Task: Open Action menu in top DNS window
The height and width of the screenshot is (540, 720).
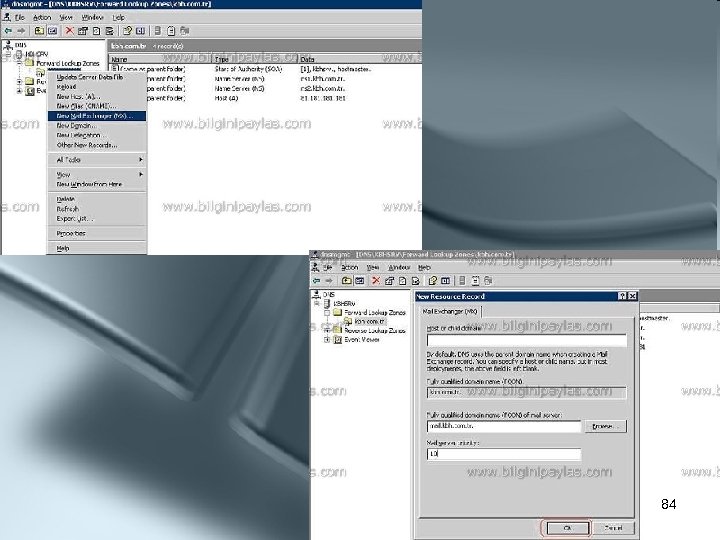Action: point(42,17)
